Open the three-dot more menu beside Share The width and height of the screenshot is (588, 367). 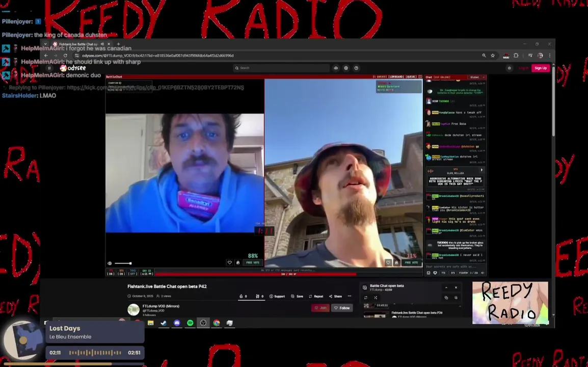(x=350, y=296)
